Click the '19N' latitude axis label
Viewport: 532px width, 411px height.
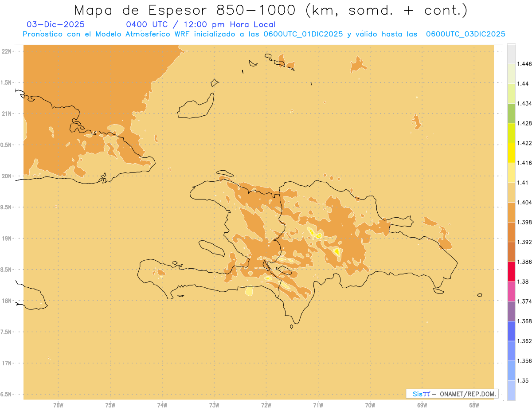coord(7,239)
